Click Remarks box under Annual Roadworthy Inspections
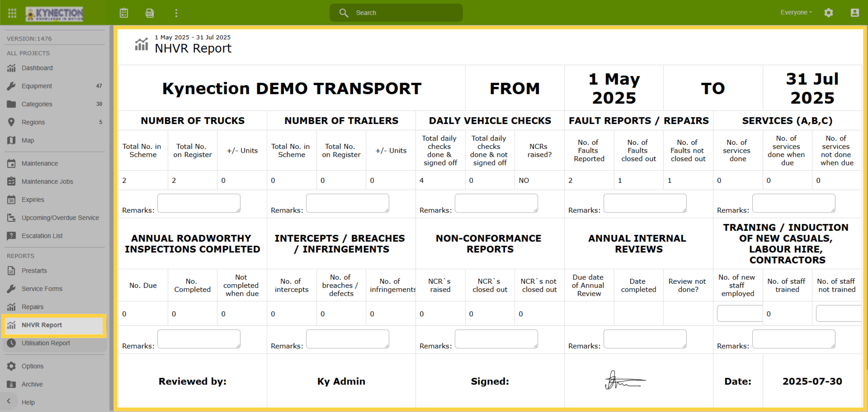This screenshot has width=868, height=412. pos(199,339)
